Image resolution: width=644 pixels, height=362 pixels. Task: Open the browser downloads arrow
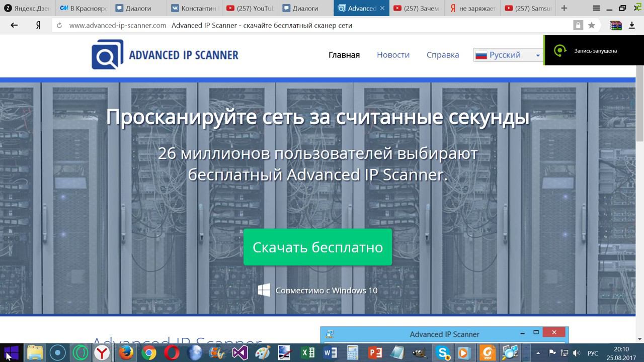coord(632,25)
